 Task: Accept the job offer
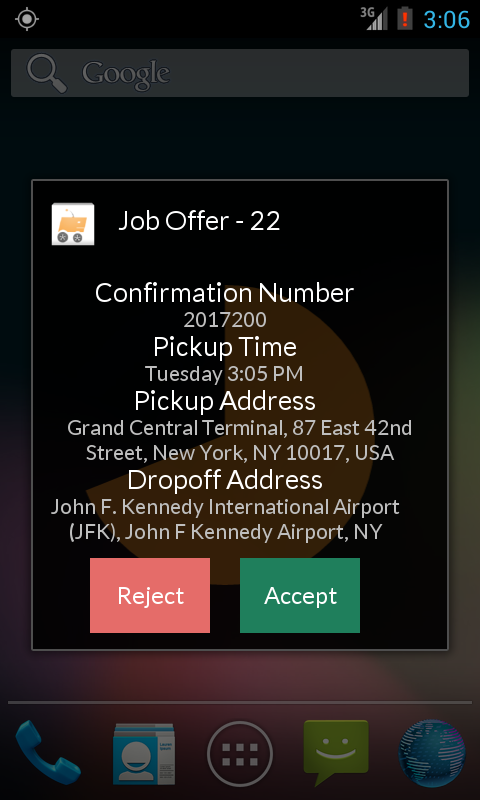[x=300, y=595]
